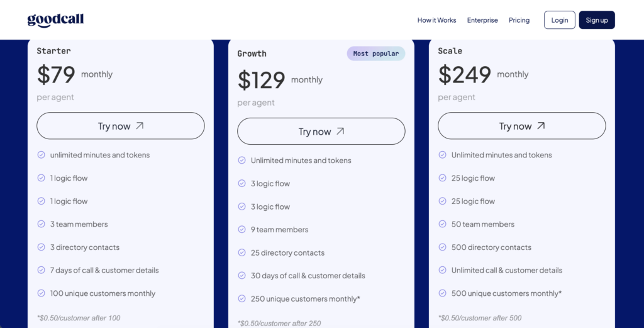Click "500 unique customers monthly*" text
Viewport: 644px width, 328px height.
(506, 293)
